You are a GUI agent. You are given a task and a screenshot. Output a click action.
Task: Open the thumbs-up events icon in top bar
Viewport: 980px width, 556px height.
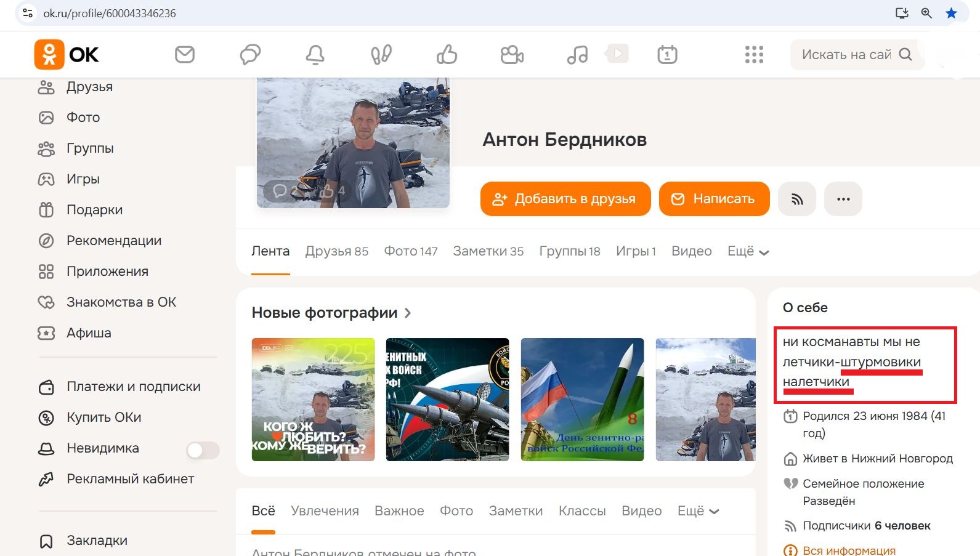(447, 54)
